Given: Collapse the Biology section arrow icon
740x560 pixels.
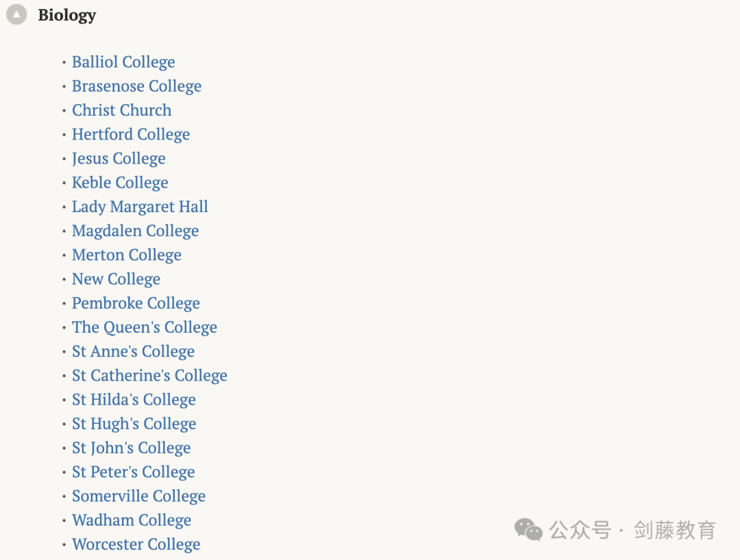Looking at the screenshot, I should click(x=16, y=14).
